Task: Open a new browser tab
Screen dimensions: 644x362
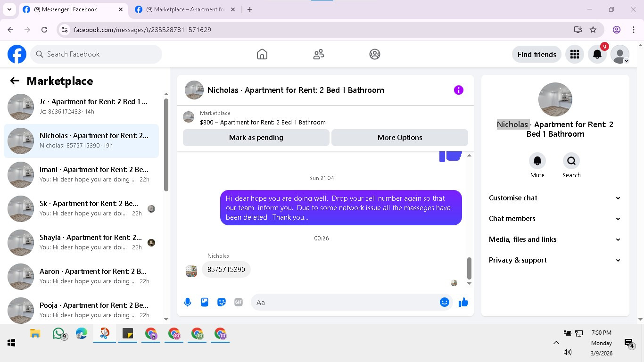Action: [x=250, y=9]
